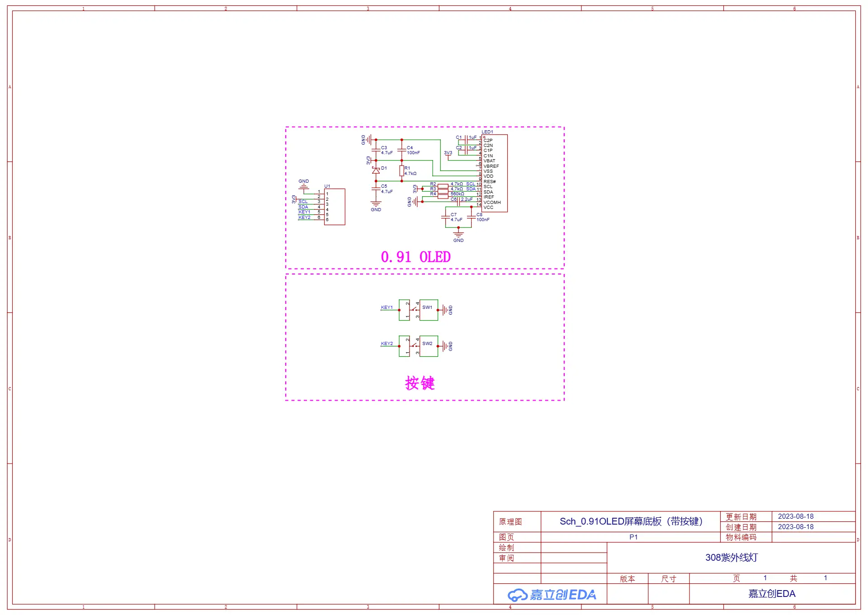Click the GND symbol right of SW1
The width and height of the screenshot is (868, 615).
(x=447, y=310)
